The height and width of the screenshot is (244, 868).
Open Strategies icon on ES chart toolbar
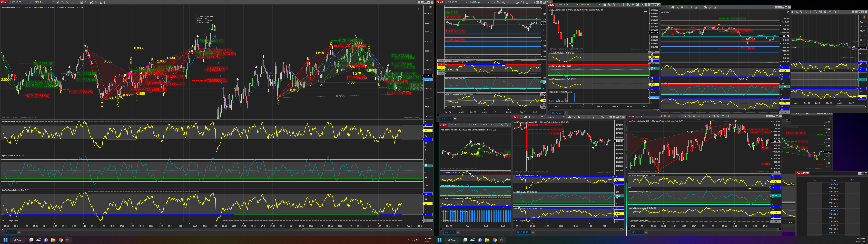pyautogui.click(x=101, y=2)
